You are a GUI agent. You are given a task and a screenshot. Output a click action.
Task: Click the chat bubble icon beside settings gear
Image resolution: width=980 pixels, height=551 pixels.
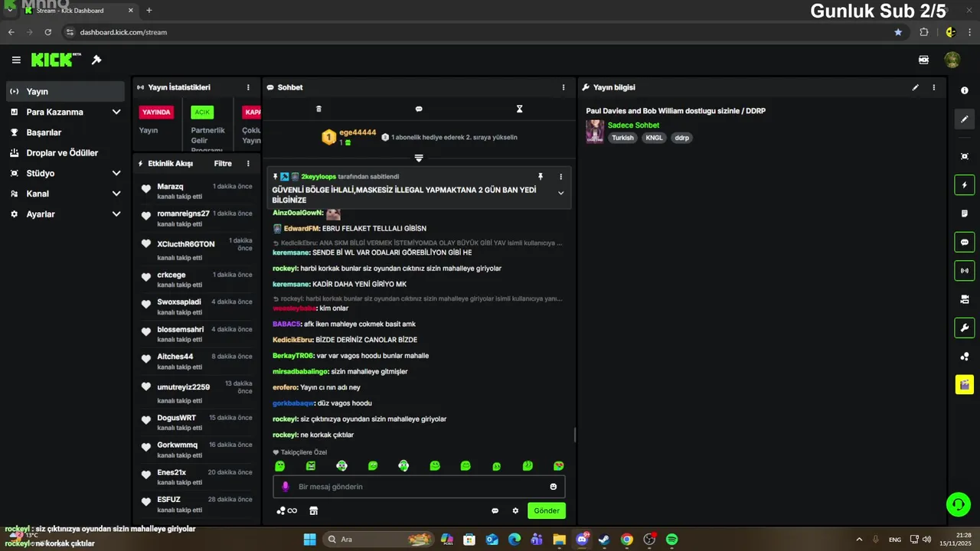pyautogui.click(x=495, y=510)
